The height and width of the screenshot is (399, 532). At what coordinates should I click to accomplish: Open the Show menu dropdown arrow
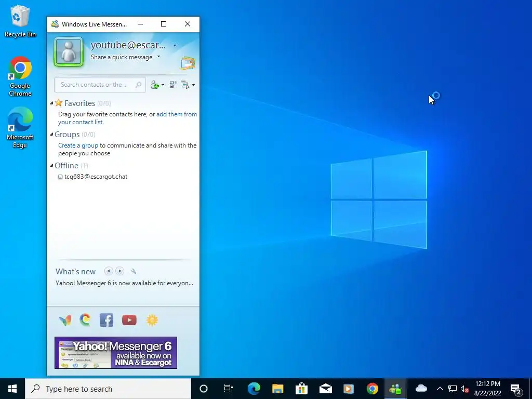tap(193, 85)
